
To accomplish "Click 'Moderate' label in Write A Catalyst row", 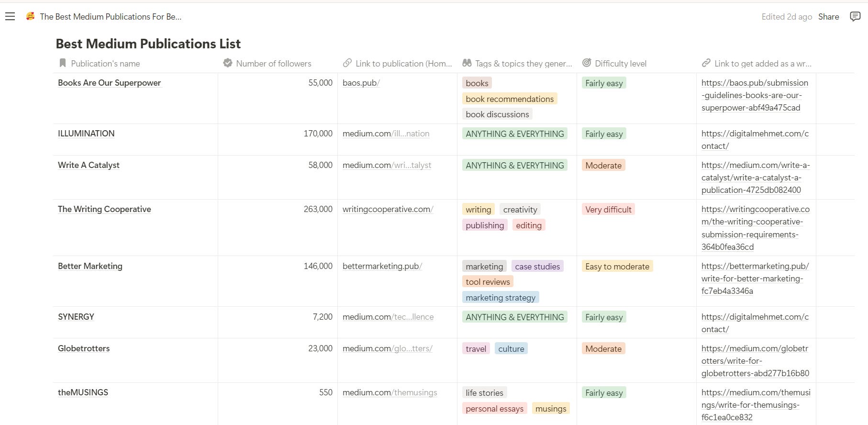I will pyautogui.click(x=603, y=166).
